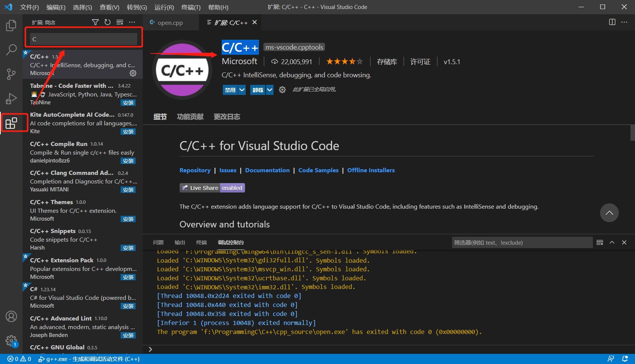Focus the extension search input box
The width and height of the screenshot is (635, 364).
[83, 39]
